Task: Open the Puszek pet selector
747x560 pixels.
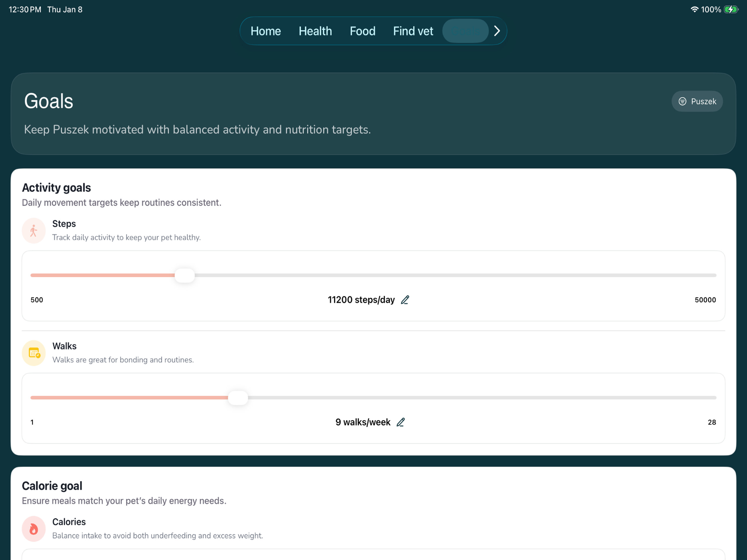Action: (697, 101)
